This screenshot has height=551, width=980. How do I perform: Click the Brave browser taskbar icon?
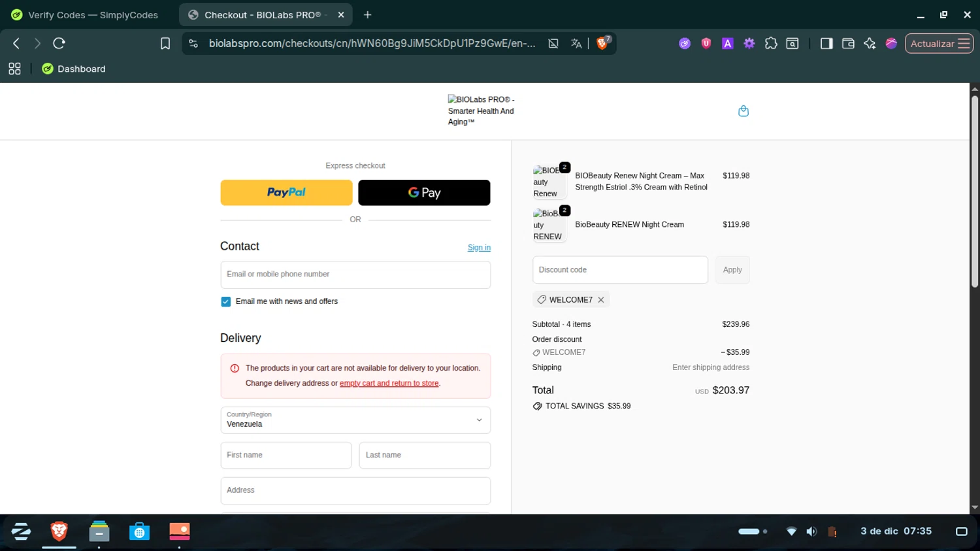coord(59,531)
